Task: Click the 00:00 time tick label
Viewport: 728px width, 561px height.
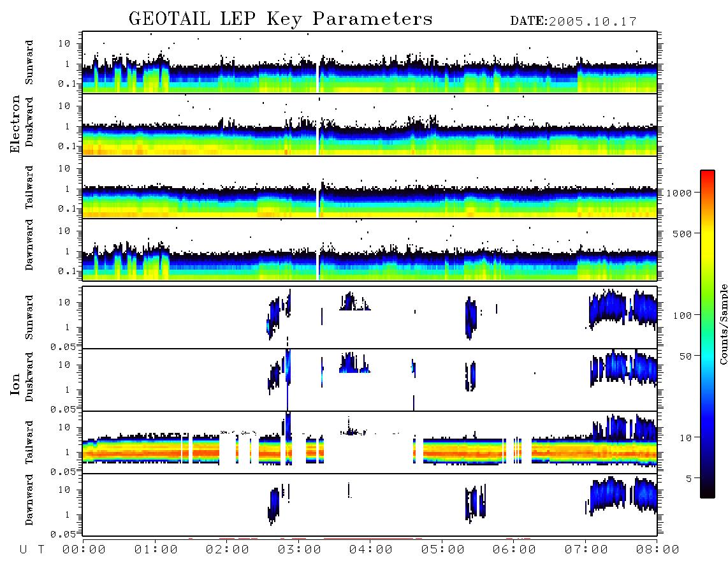Action: tap(84, 550)
